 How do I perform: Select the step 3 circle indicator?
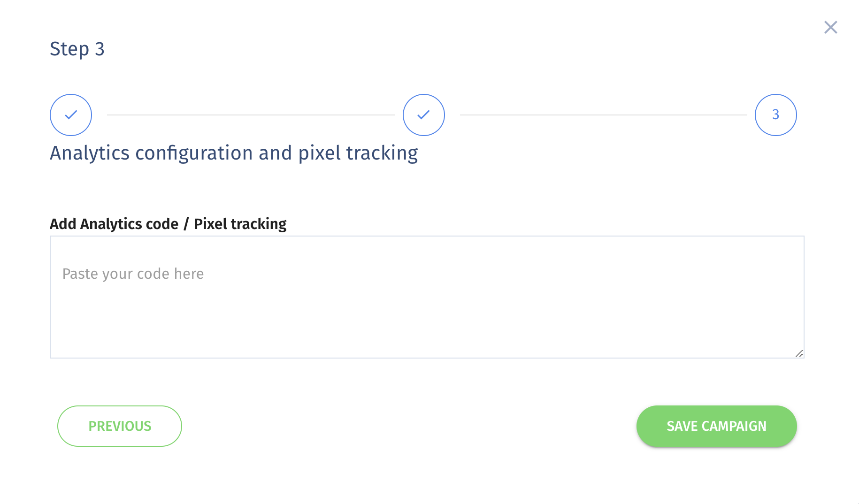point(775,115)
